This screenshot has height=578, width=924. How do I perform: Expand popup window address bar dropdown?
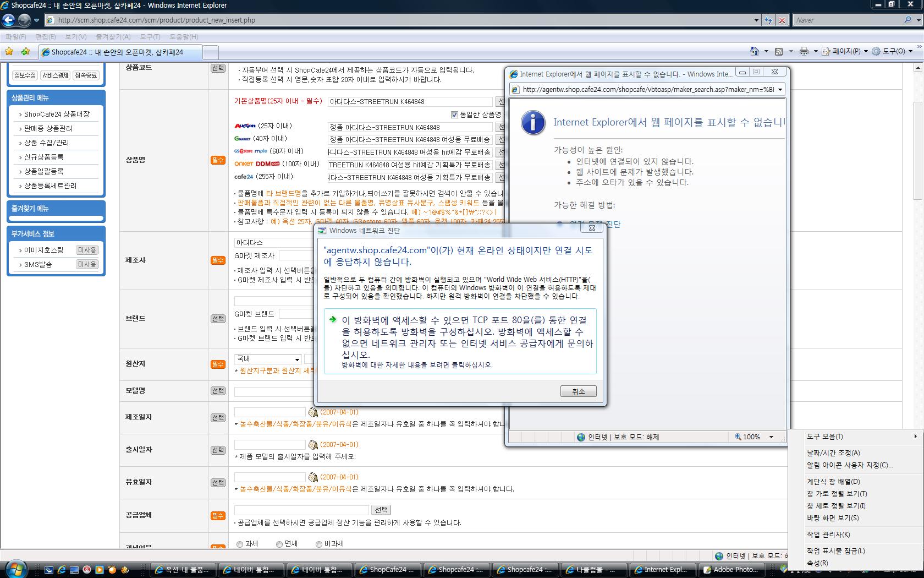coord(780,90)
